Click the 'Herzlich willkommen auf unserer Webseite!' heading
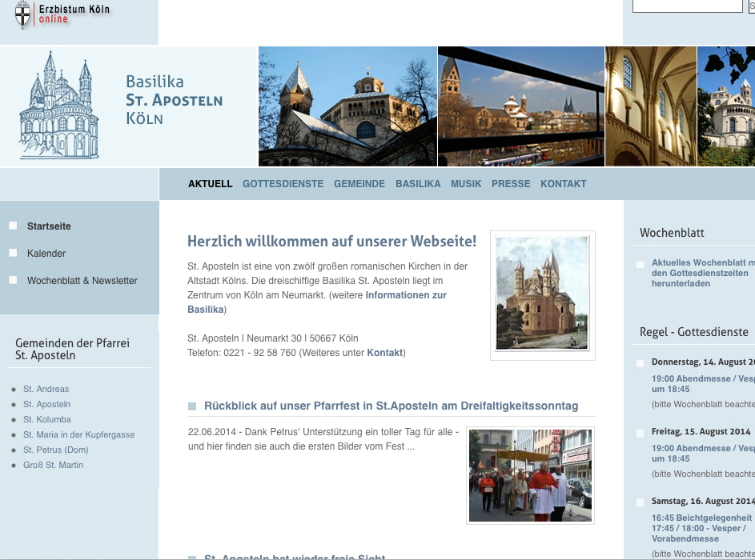This screenshot has width=755, height=560. (x=331, y=242)
